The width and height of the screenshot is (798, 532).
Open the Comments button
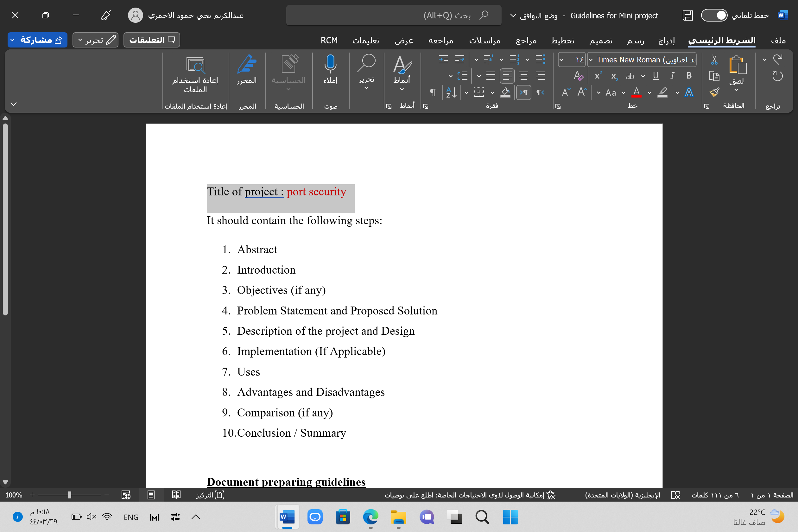point(152,40)
